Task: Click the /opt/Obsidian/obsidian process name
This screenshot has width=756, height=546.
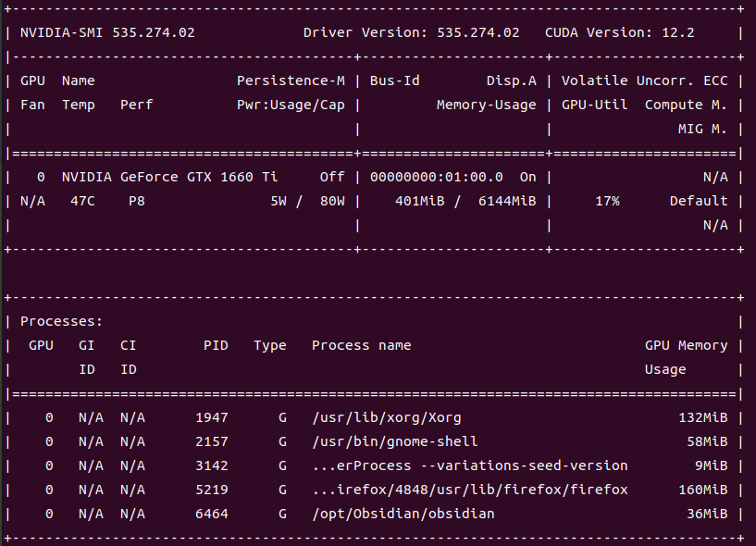Action: [x=403, y=515]
